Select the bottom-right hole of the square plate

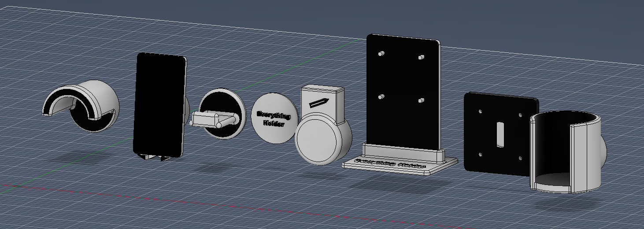point(520,159)
